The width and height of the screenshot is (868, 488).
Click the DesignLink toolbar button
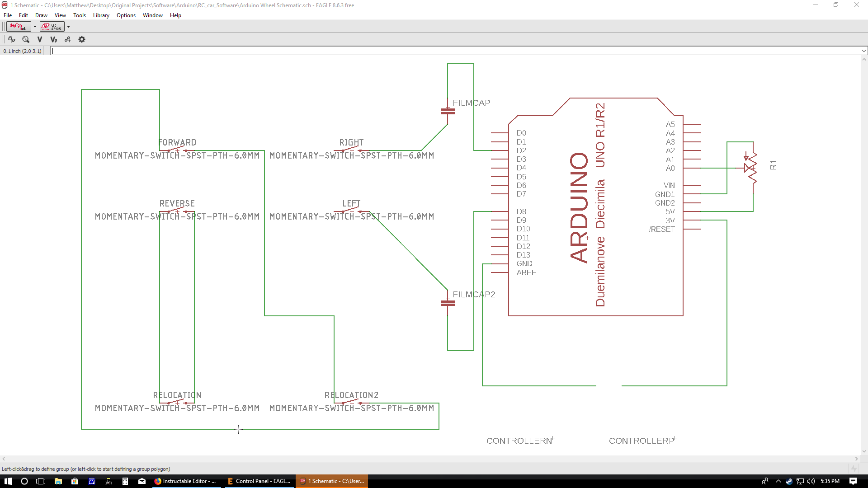pos(19,26)
